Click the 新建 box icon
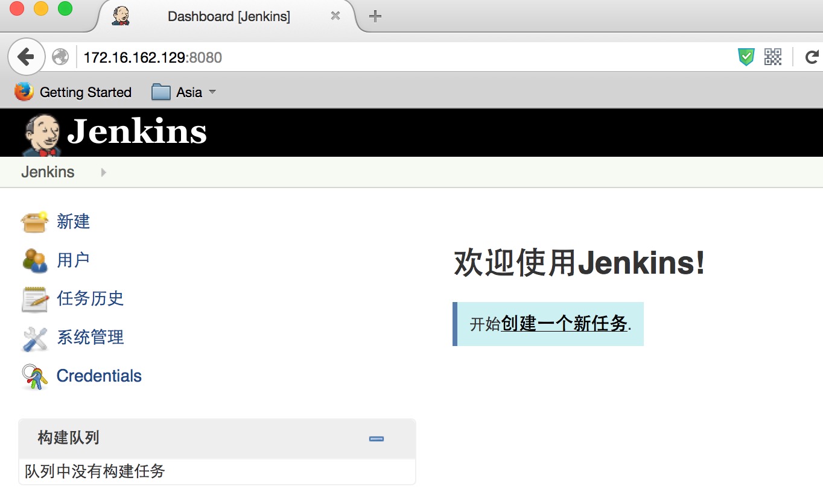Viewport: 823px width, 504px height. tap(34, 222)
